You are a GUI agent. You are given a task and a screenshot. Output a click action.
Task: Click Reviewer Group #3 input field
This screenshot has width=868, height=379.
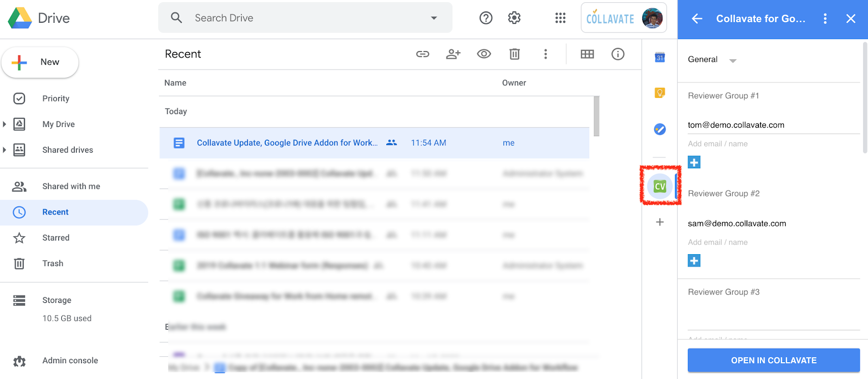click(x=774, y=321)
